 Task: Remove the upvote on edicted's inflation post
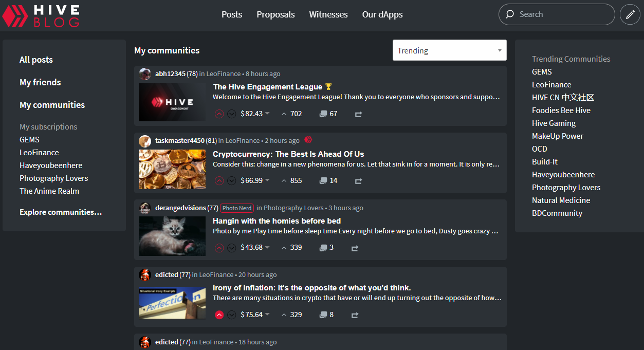pos(219,315)
